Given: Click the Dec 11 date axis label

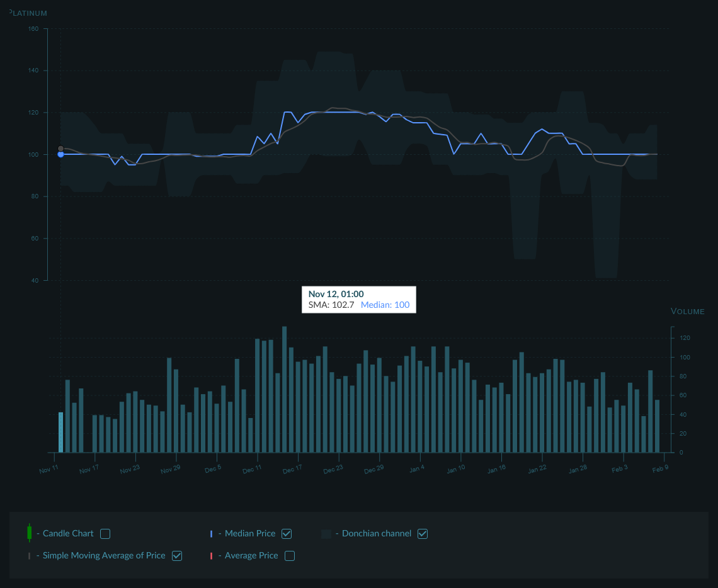Looking at the screenshot, I should [x=252, y=470].
